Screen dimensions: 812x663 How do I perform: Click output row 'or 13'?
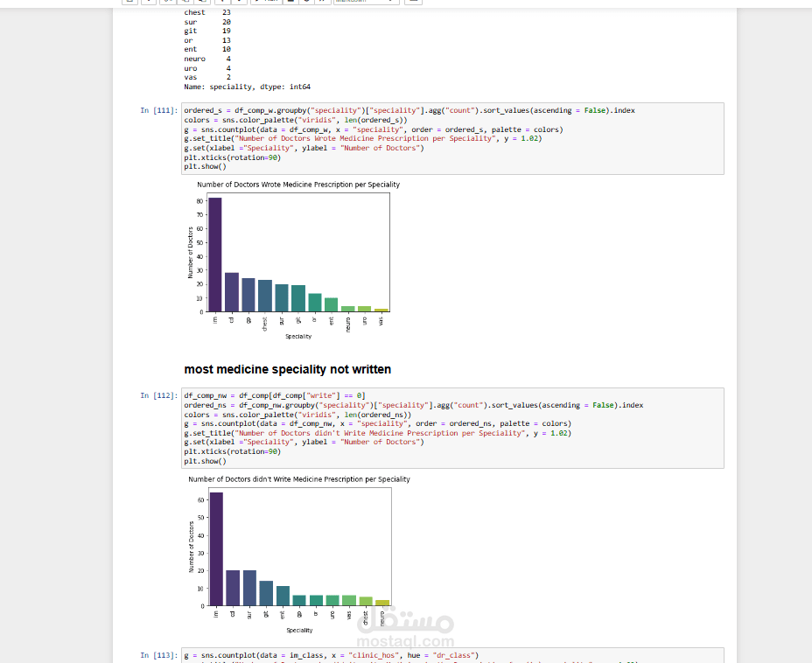pos(207,40)
